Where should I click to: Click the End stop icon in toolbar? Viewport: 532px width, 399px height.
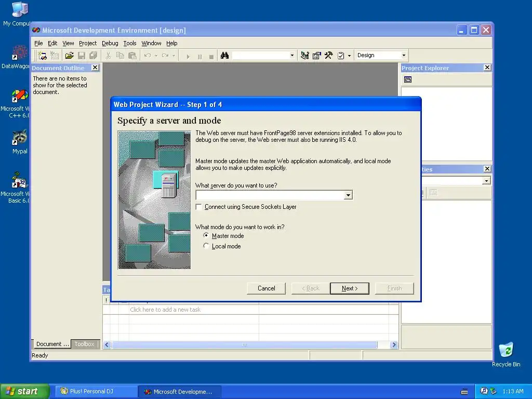[211, 56]
